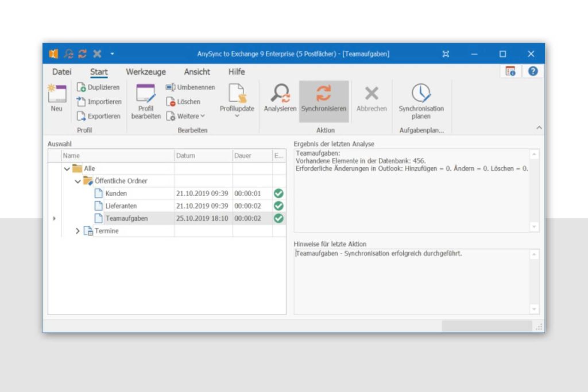Click the status bar progress area

coord(487,326)
